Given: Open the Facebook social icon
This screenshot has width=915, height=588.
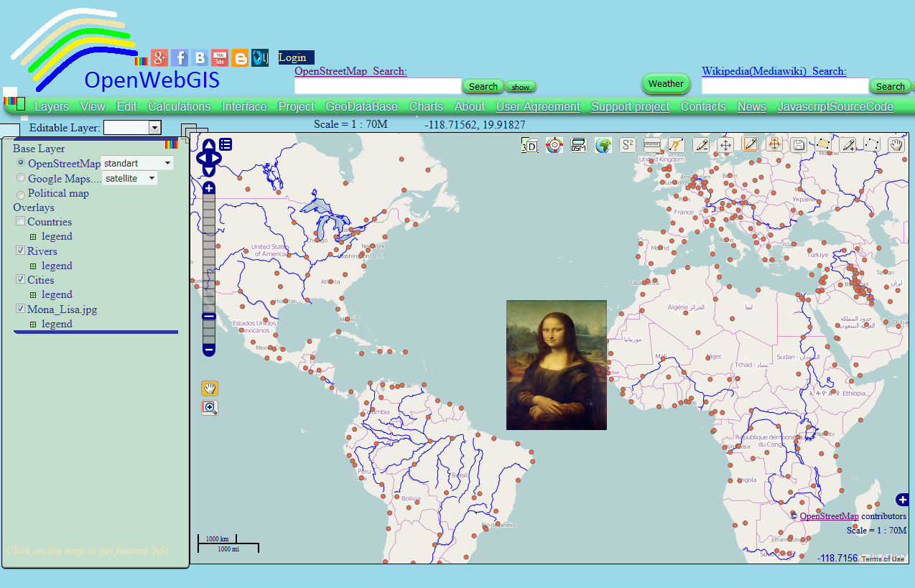Looking at the screenshot, I should 180,58.
